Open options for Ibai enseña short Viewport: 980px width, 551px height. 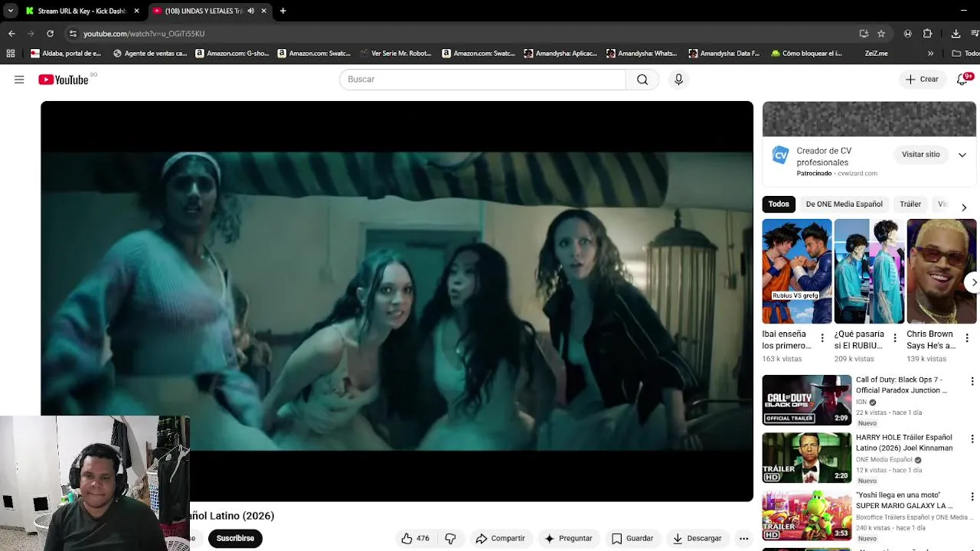pyautogui.click(x=822, y=338)
